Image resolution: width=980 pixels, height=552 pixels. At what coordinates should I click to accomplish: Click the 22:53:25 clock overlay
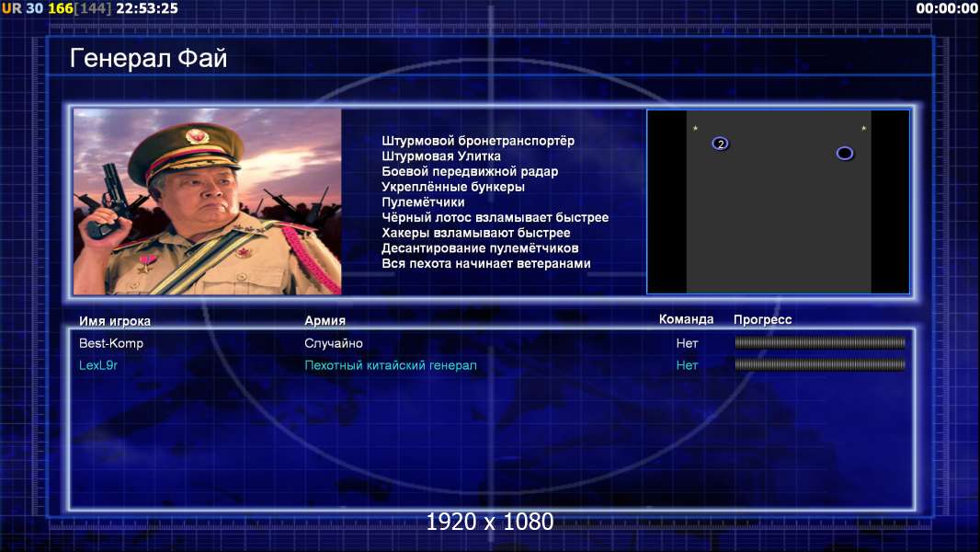point(147,8)
